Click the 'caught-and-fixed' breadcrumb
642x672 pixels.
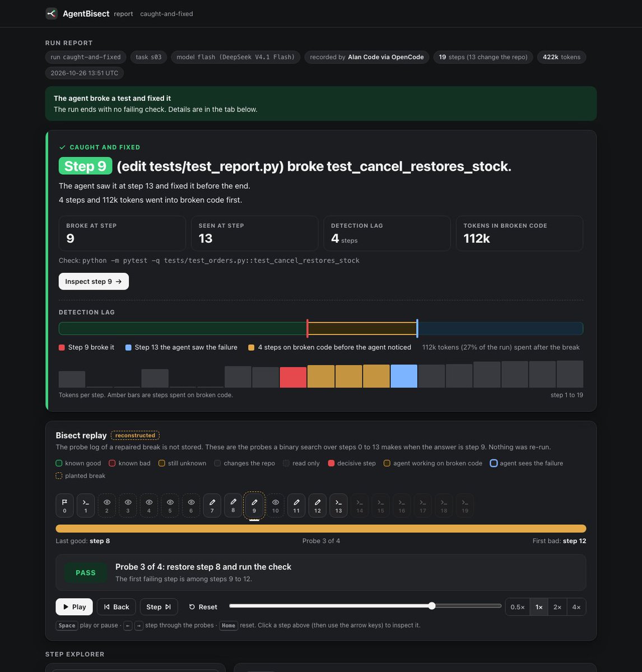(166, 14)
